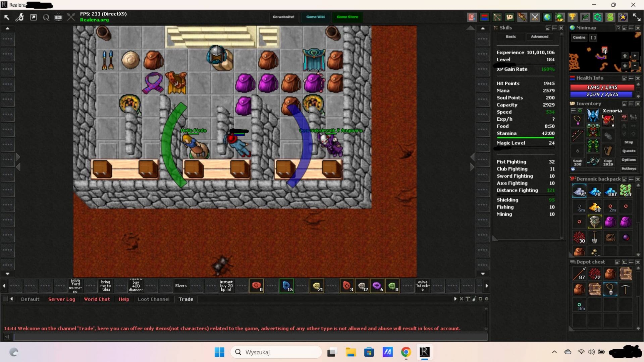Click the globe minimap toolbar icon
The width and height of the screenshot is (644, 362).
547,17
